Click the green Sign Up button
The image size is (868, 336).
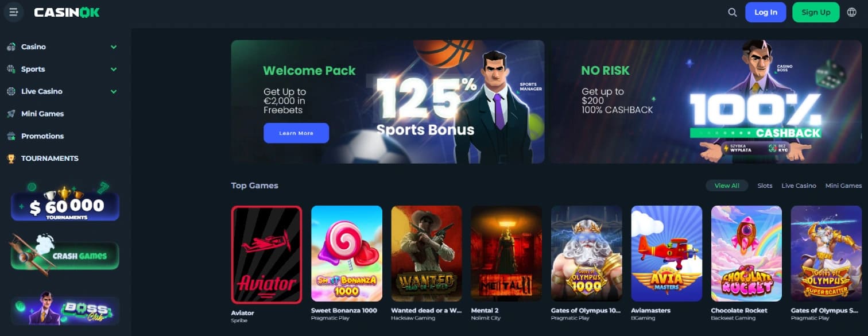[x=816, y=12]
